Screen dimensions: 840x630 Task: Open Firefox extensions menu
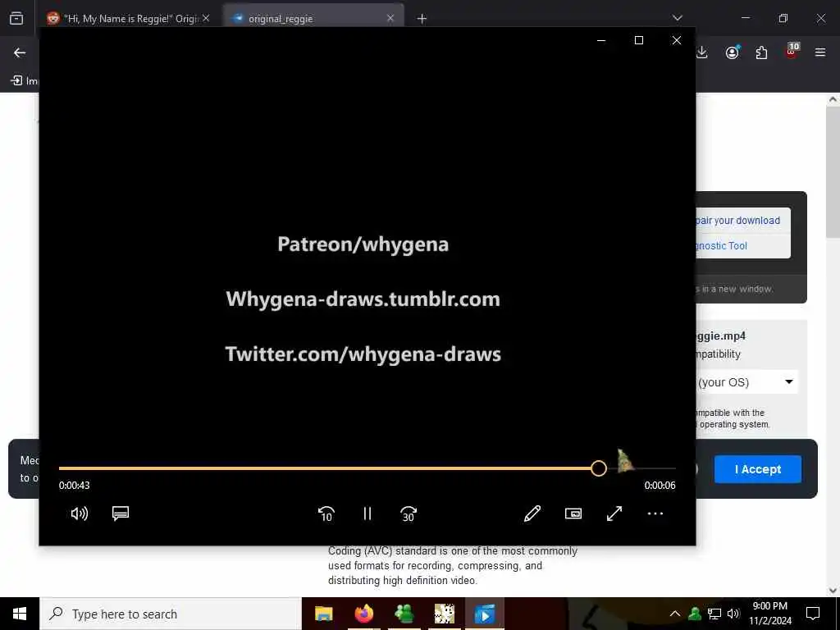pos(761,52)
